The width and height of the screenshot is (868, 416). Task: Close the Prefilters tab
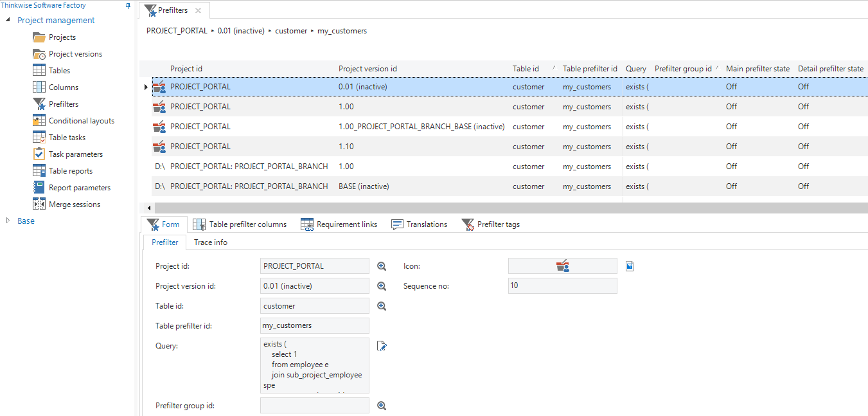tap(198, 10)
